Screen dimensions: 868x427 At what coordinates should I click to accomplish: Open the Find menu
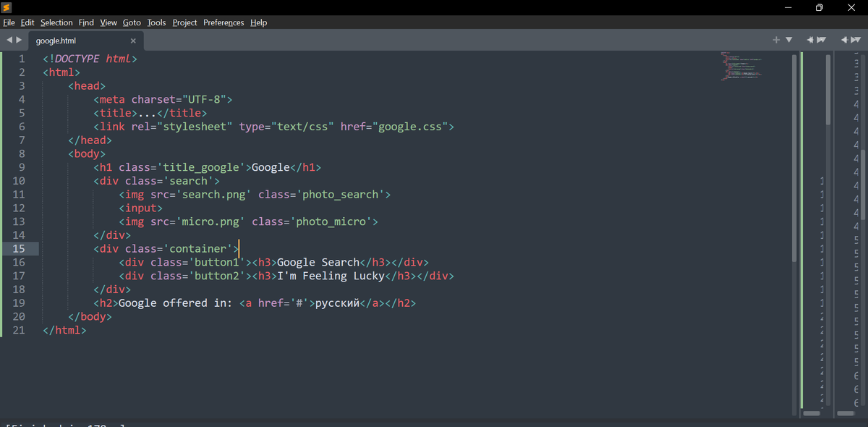(x=86, y=22)
